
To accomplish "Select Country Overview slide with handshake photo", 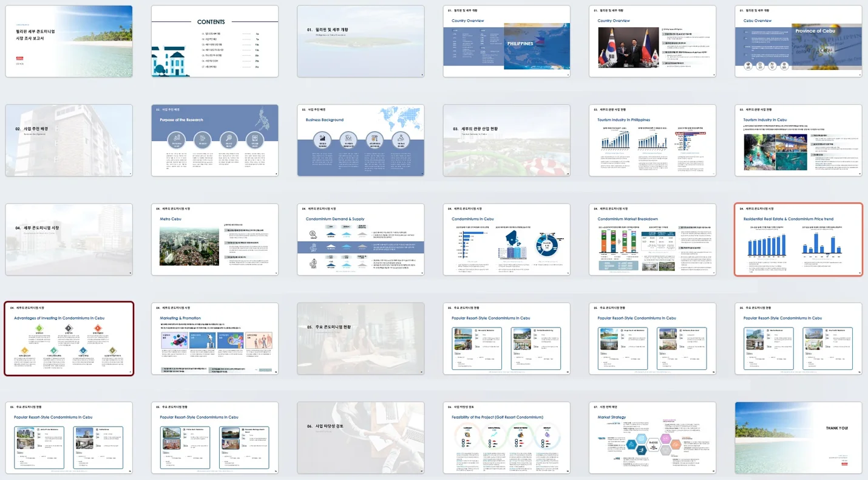I will coord(653,41).
